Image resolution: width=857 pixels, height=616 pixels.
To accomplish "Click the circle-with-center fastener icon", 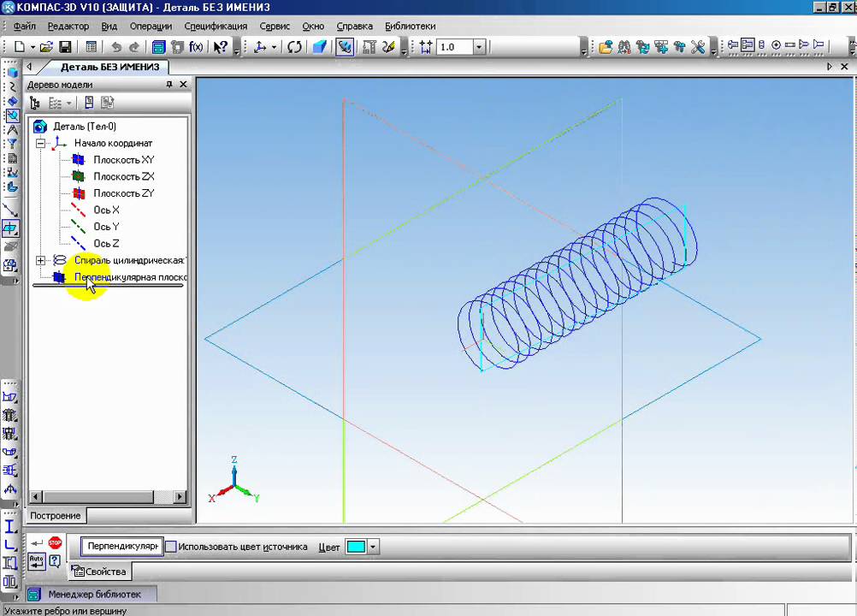I will (x=776, y=45).
